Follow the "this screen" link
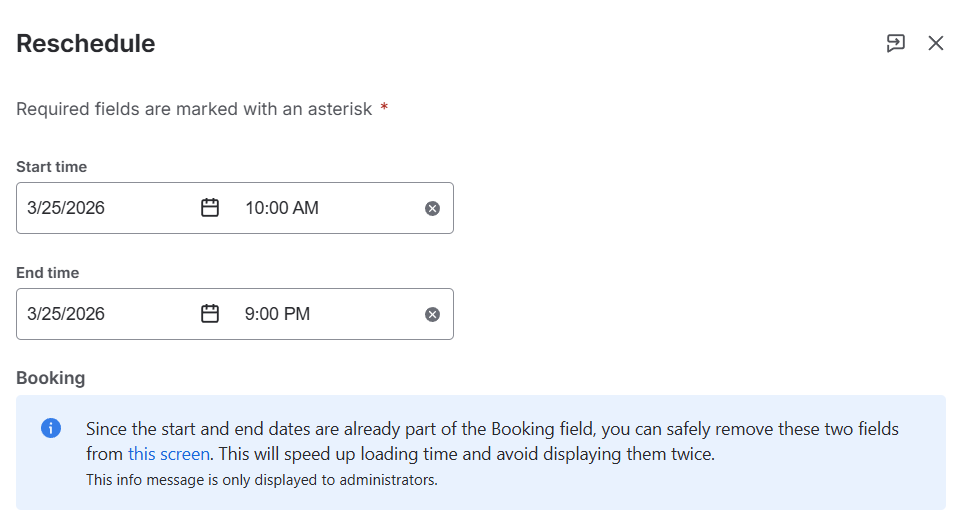This screenshot has height=528, width=967. pyautogui.click(x=169, y=454)
